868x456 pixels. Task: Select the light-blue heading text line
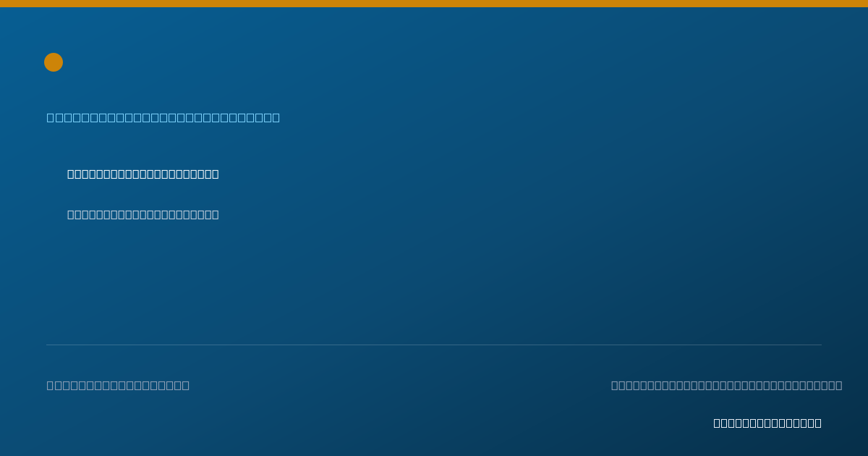[x=163, y=117]
